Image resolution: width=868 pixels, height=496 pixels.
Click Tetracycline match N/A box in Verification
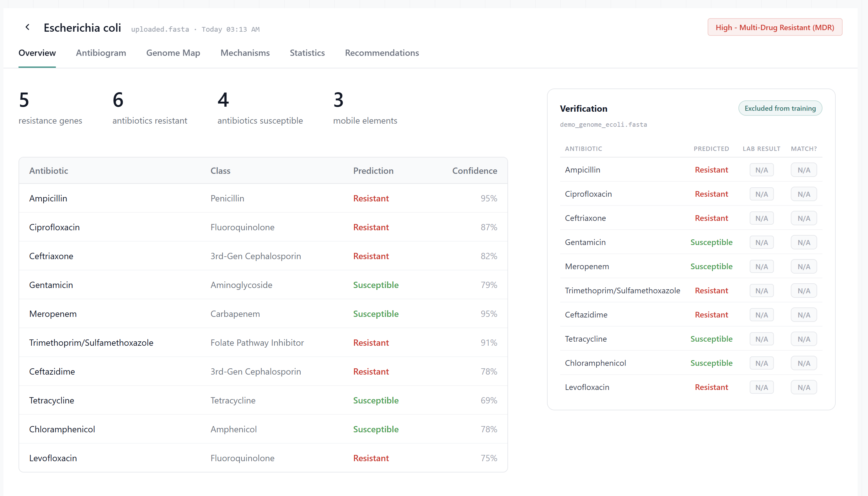point(803,339)
